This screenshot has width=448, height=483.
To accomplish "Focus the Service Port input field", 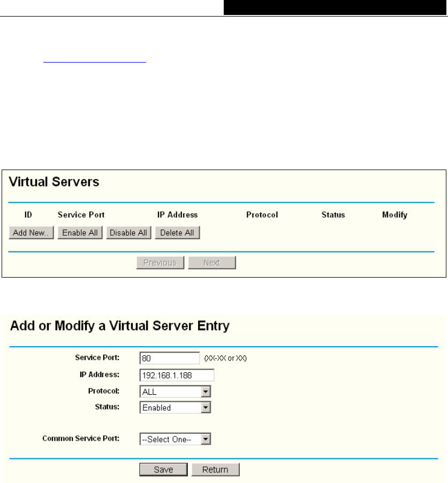I will pos(170,358).
